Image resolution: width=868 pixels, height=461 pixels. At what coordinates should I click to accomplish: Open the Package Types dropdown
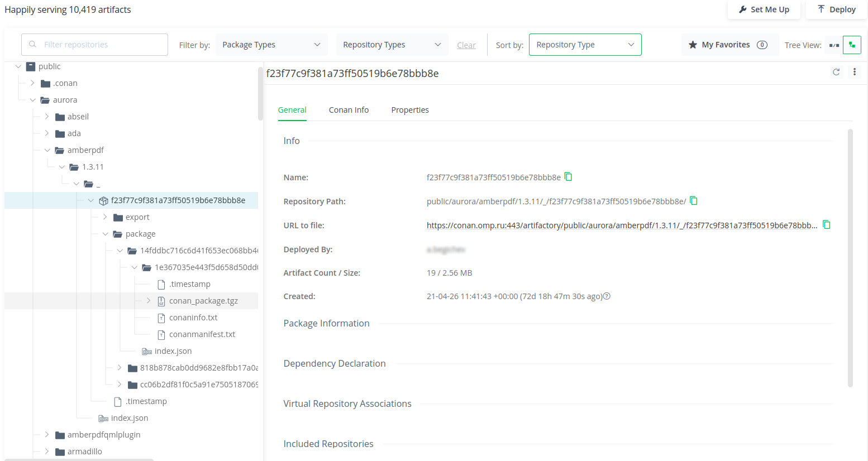point(271,45)
